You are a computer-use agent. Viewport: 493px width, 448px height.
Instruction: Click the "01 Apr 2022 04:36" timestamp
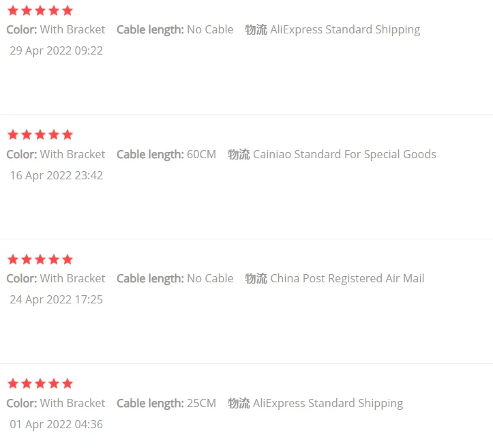pyautogui.click(x=56, y=424)
